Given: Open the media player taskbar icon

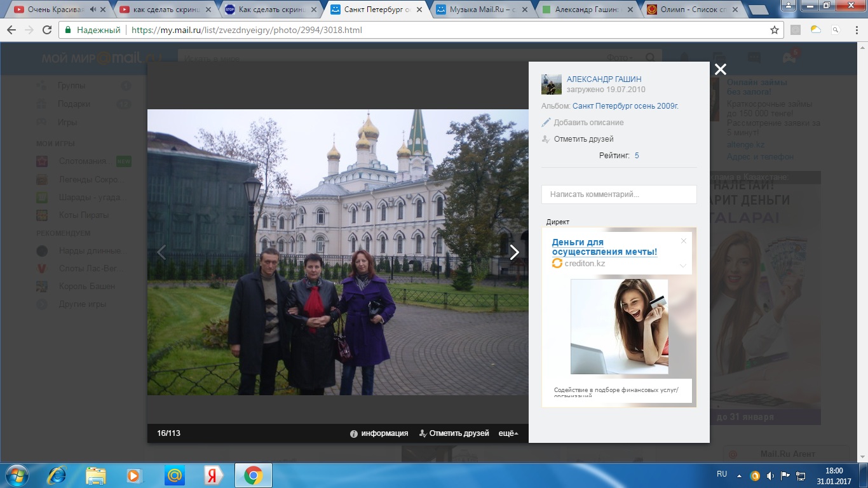Looking at the screenshot, I should point(135,475).
